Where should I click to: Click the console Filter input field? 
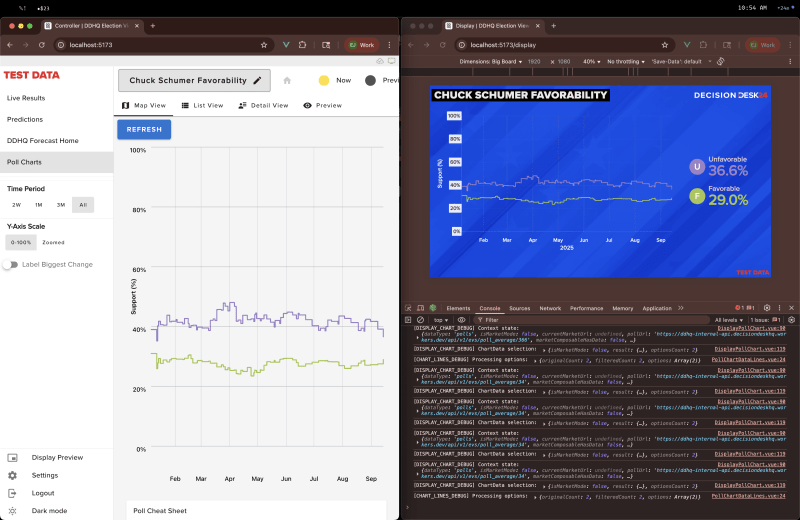tap(592, 320)
